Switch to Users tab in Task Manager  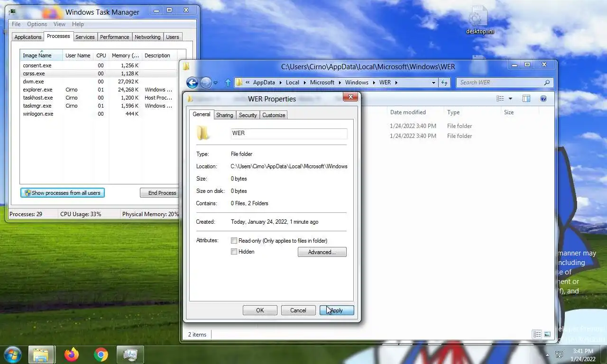pyautogui.click(x=173, y=37)
